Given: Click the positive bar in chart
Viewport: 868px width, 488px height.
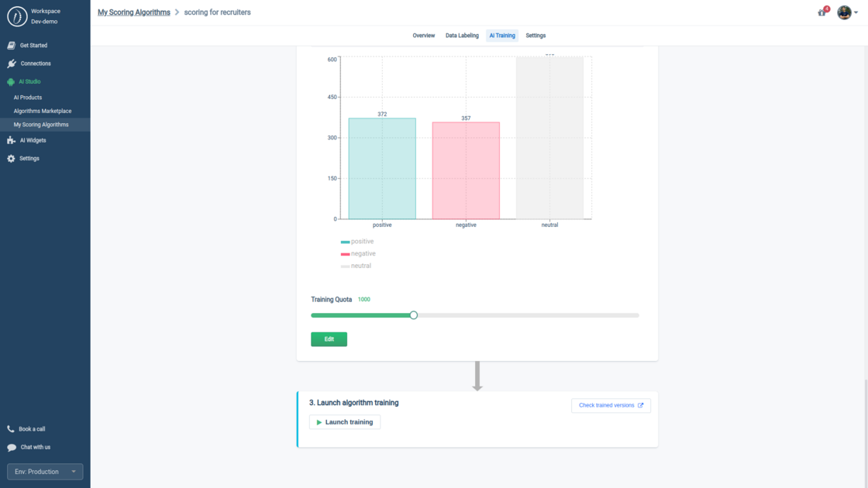Looking at the screenshot, I should coord(382,169).
